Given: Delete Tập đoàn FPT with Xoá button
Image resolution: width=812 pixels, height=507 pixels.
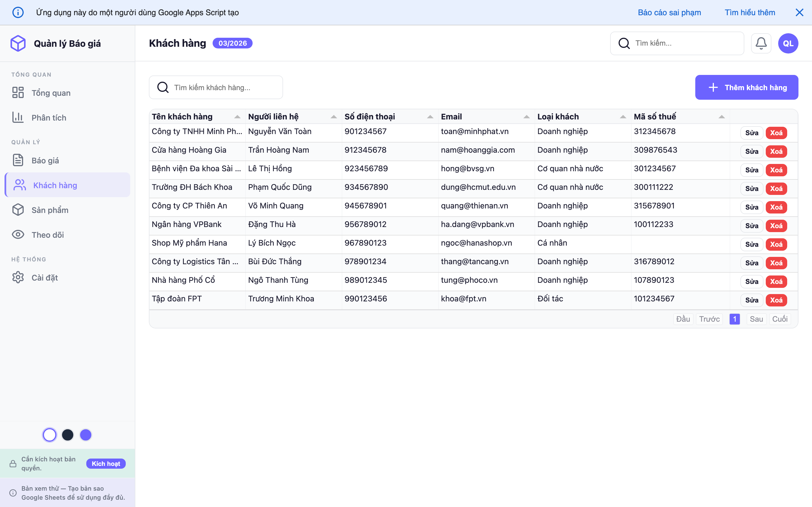Looking at the screenshot, I should (x=776, y=300).
